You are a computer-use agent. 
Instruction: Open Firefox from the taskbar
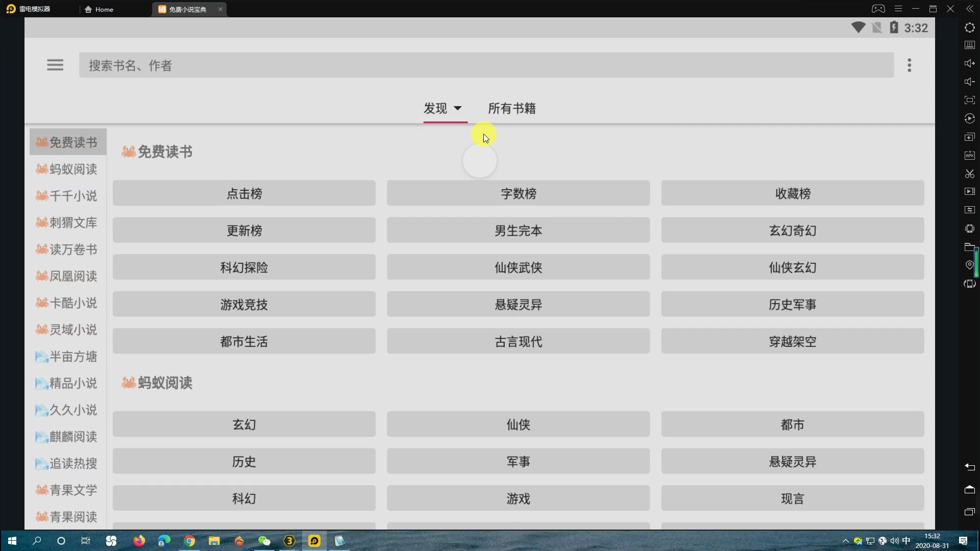pyautogui.click(x=139, y=541)
